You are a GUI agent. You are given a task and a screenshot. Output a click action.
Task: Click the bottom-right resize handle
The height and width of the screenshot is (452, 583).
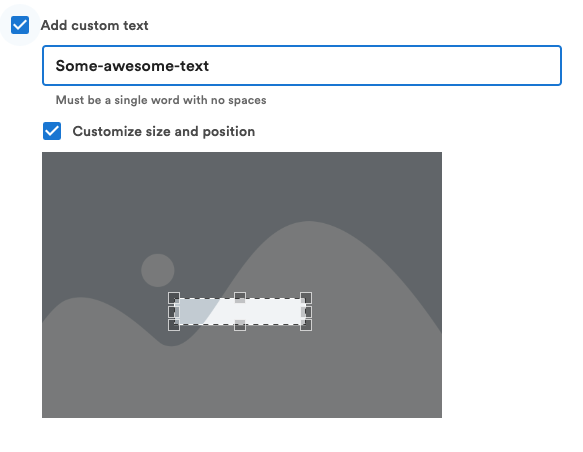point(306,325)
